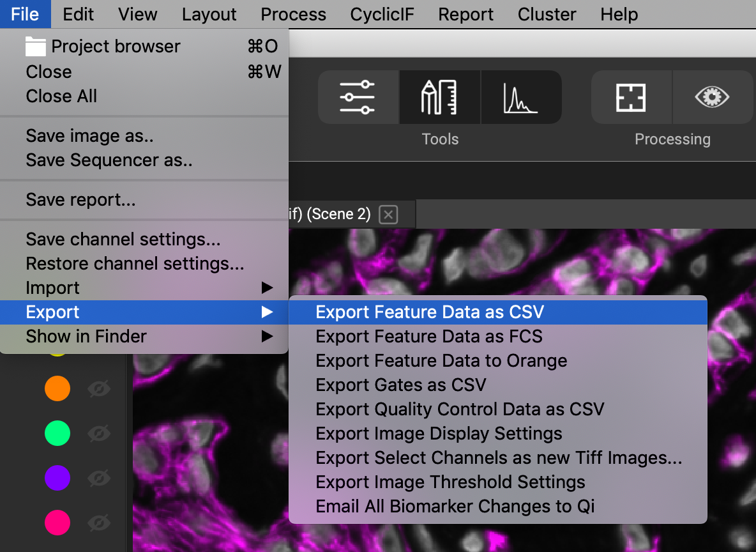
Task: Open the channel adjustment sliders tool
Action: [358, 97]
